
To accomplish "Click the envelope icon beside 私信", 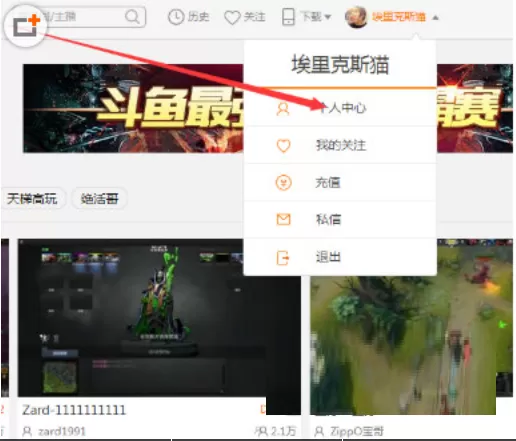I will [x=284, y=220].
